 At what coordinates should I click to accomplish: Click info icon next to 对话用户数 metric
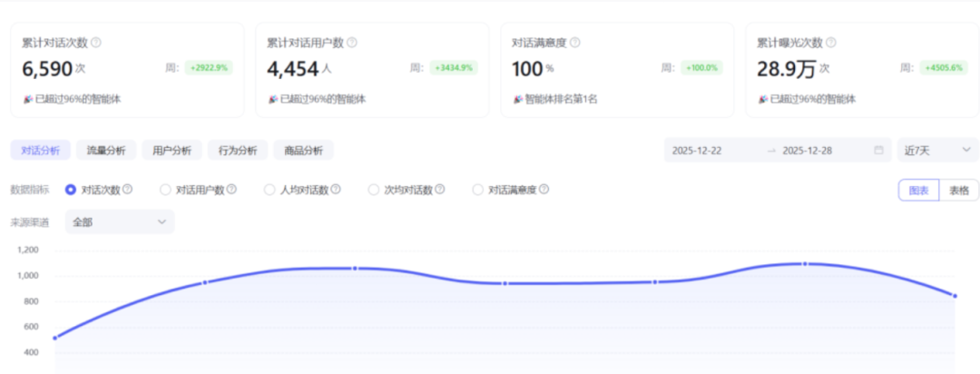coord(231,190)
